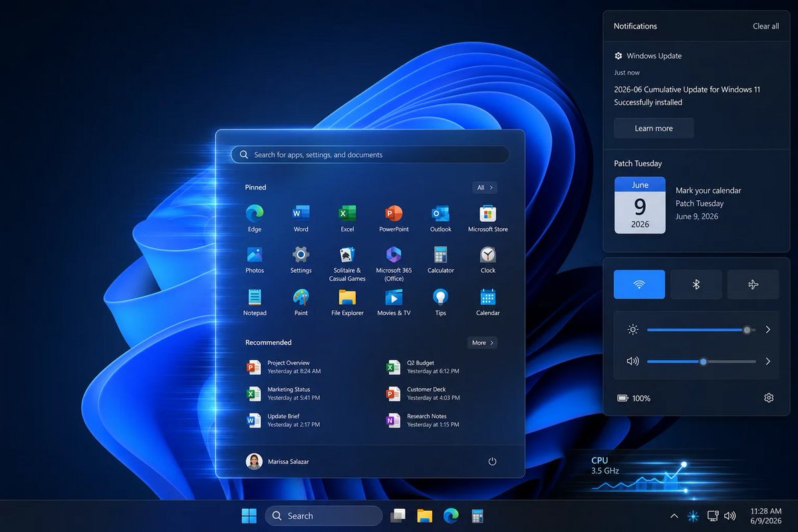
Task: Clear all notifications
Action: click(x=765, y=26)
